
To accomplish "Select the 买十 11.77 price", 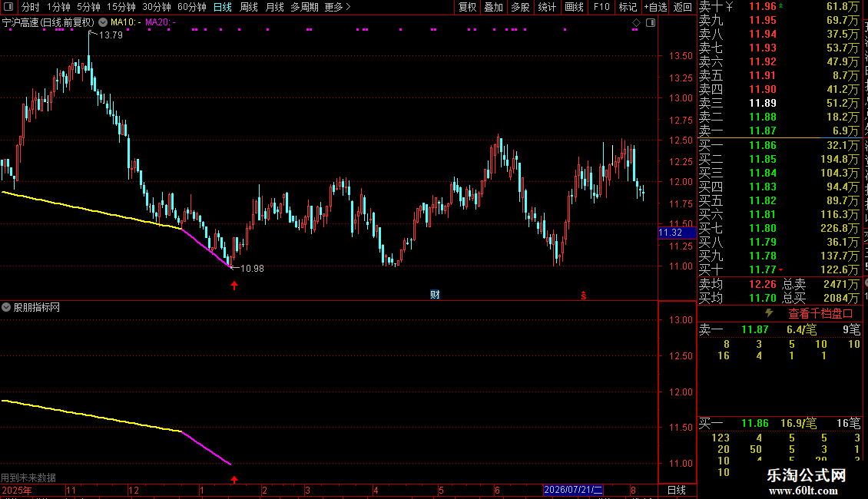I will 762,269.
